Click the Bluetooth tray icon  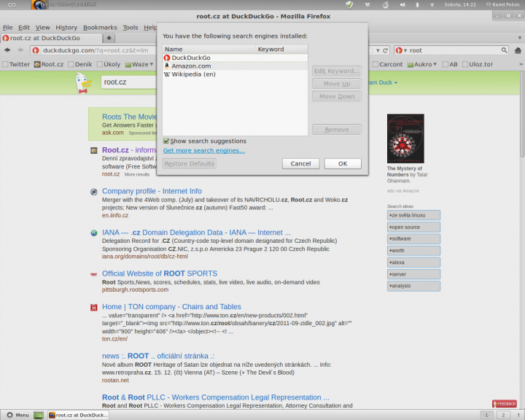click(x=417, y=4)
